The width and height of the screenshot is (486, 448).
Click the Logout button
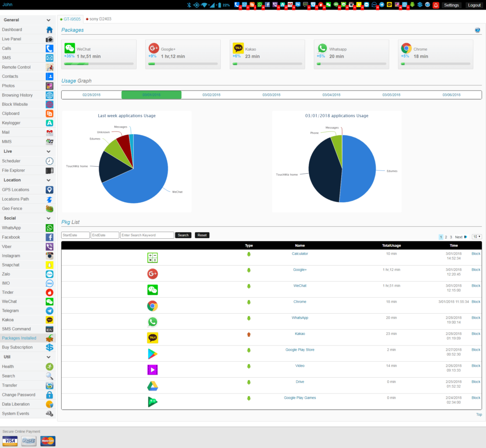coord(474,5)
